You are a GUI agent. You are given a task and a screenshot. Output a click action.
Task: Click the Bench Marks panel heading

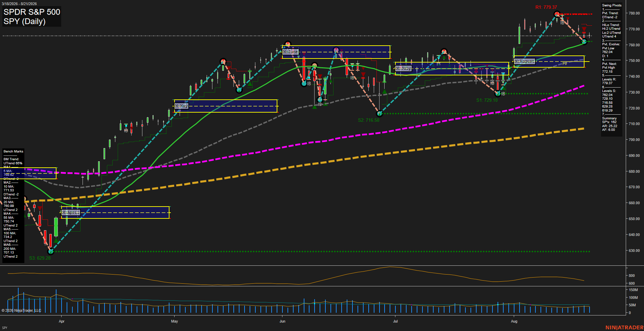point(13,151)
